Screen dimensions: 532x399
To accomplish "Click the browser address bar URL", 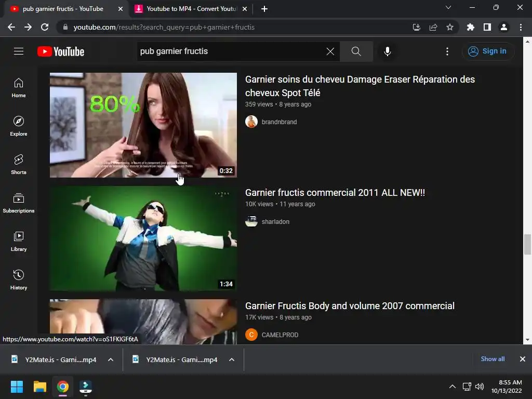I will pos(164,27).
